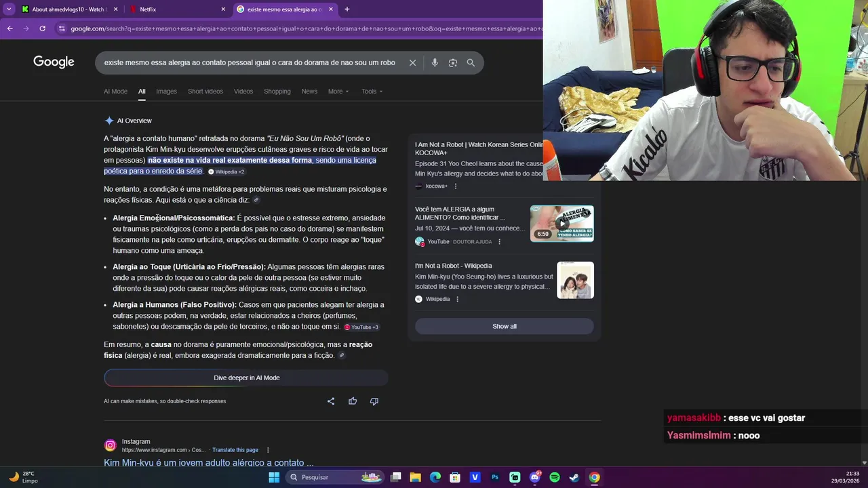
Task: Close the Netflix tab
Action: [x=223, y=9]
